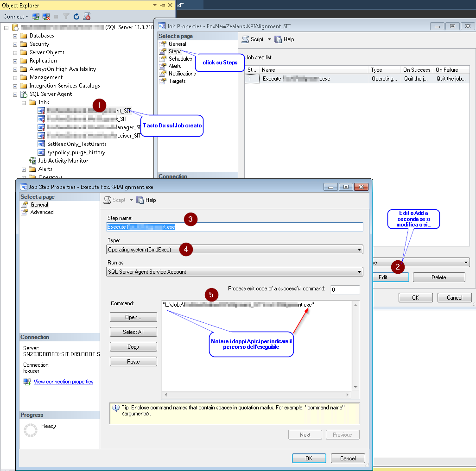This screenshot has height=471, width=476.
Task: Click the syspolicy_purge_history job icon
Action: pyautogui.click(x=42, y=152)
